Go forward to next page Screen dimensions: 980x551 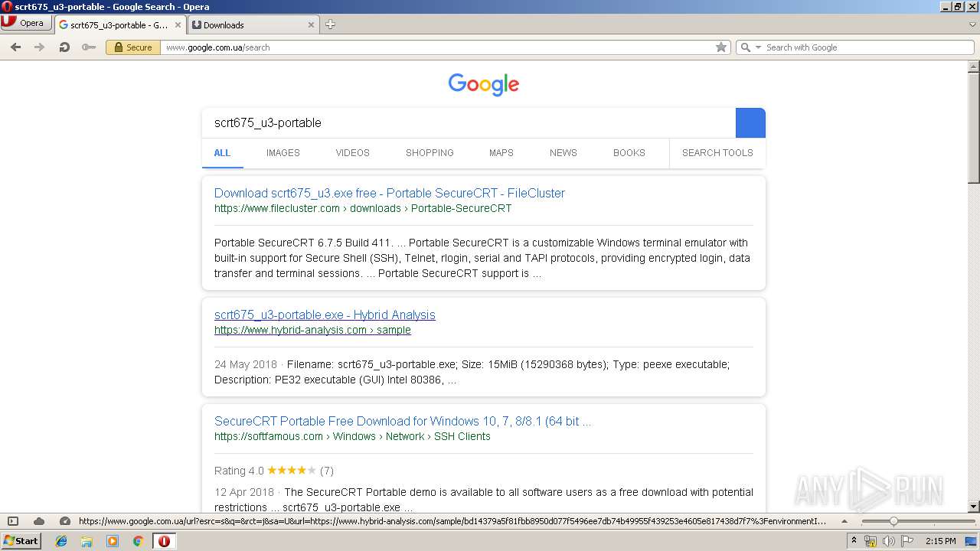coord(40,47)
